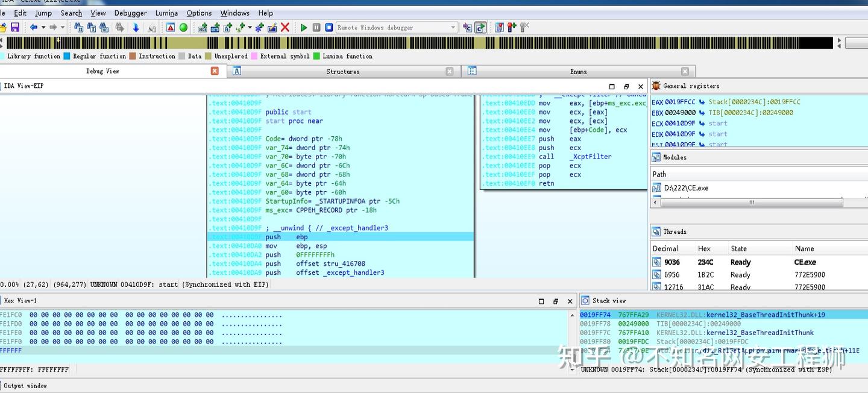Stop the debugged process with the blue stop icon
Viewport: 868px width, 393px height.
[x=330, y=27]
